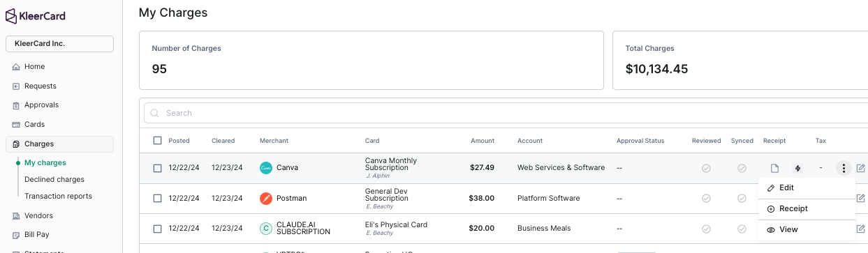Click Eli's Physical Card text
This screenshot has height=253, width=868.
(x=396, y=224)
